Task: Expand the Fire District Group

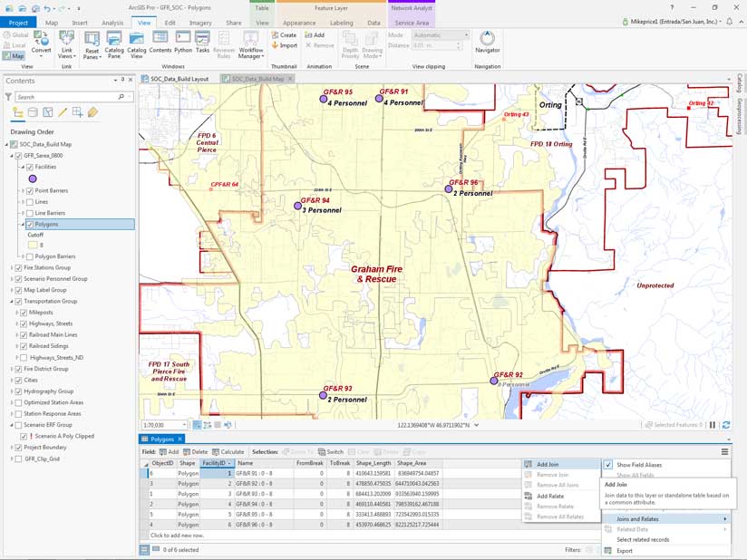Action: tap(12, 369)
